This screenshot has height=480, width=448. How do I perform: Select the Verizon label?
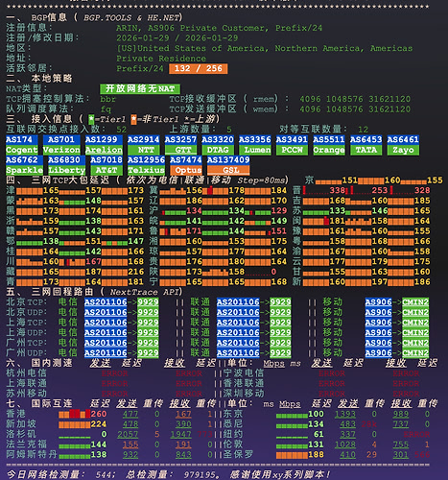[61, 150]
